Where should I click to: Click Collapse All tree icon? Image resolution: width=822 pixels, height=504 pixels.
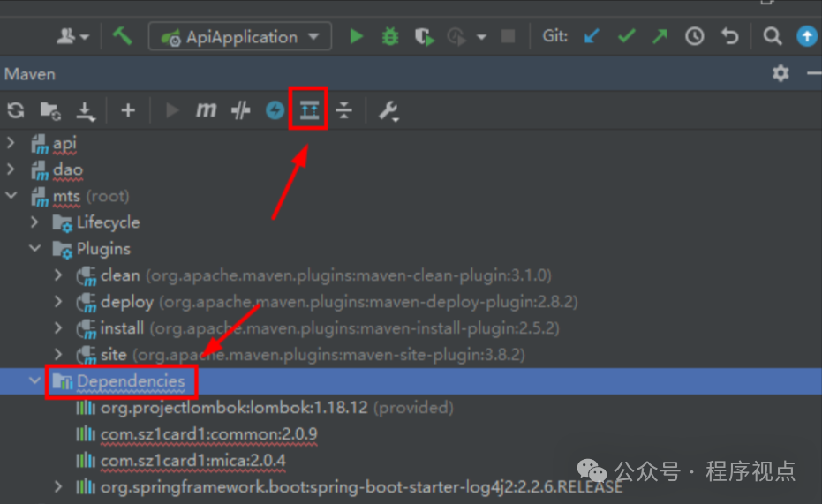pyautogui.click(x=344, y=110)
